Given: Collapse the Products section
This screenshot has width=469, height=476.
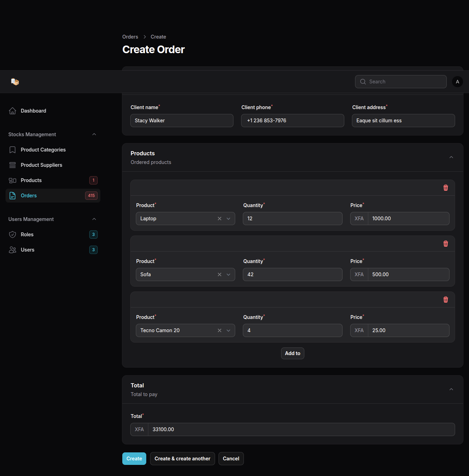Looking at the screenshot, I should (x=451, y=157).
